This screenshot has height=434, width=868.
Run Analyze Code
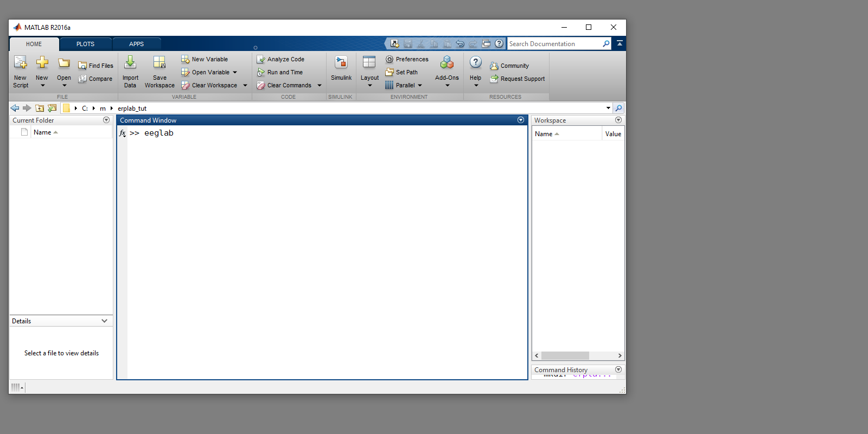point(280,59)
